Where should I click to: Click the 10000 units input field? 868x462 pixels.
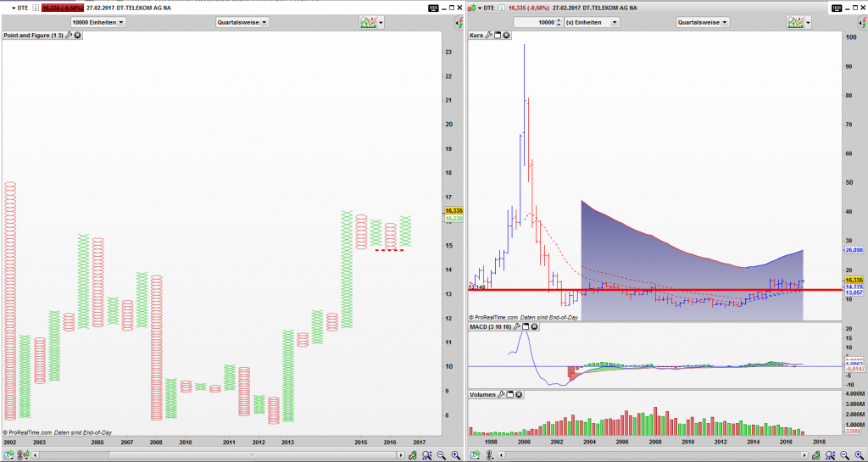point(534,22)
